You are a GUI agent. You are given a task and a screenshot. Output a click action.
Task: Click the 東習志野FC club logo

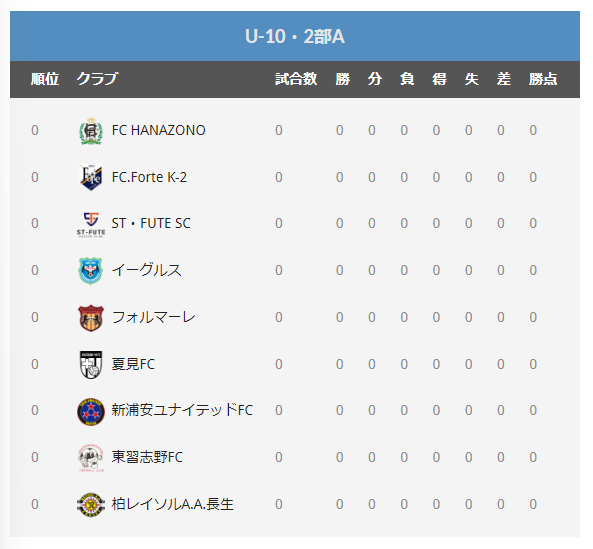(x=91, y=458)
